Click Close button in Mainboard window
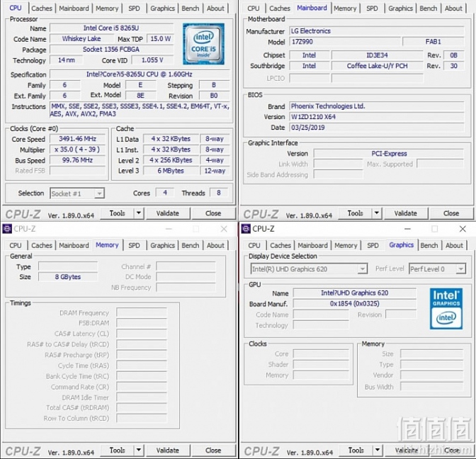 pos(451,213)
